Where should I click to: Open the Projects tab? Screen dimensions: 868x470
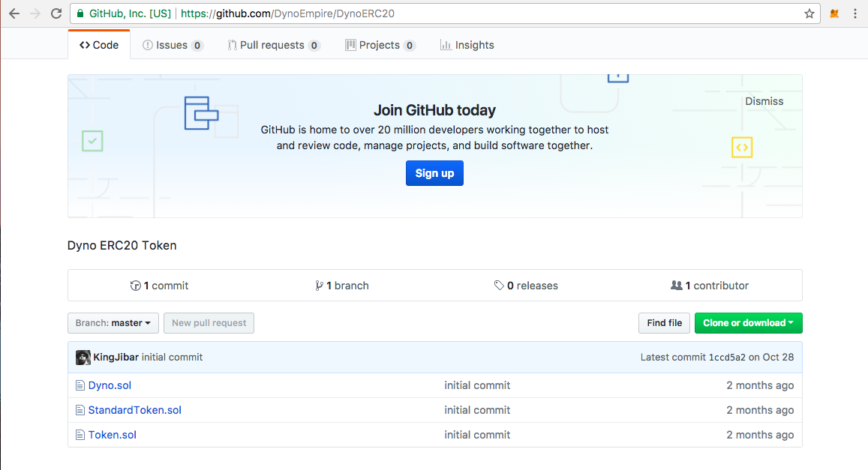[x=380, y=45]
